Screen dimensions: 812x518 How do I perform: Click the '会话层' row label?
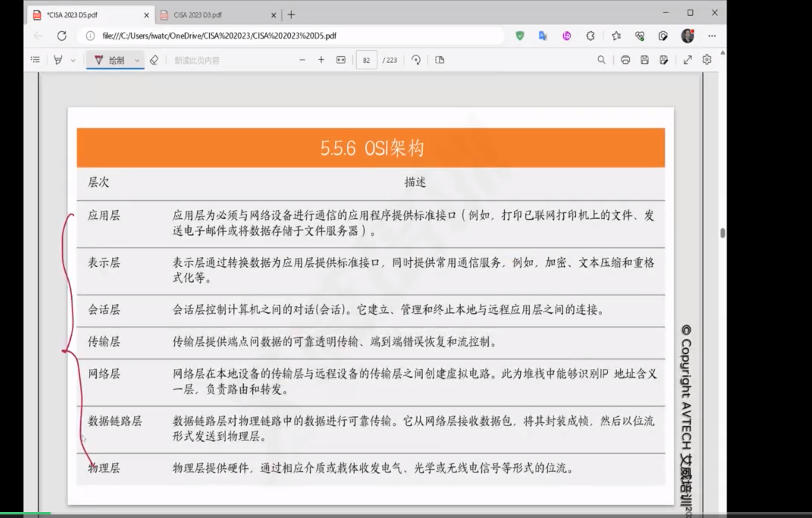104,310
